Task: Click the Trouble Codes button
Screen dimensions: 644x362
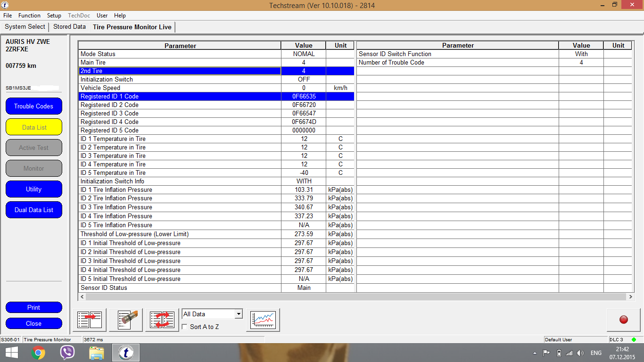Action: pyautogui.click(x=34, y=106)
